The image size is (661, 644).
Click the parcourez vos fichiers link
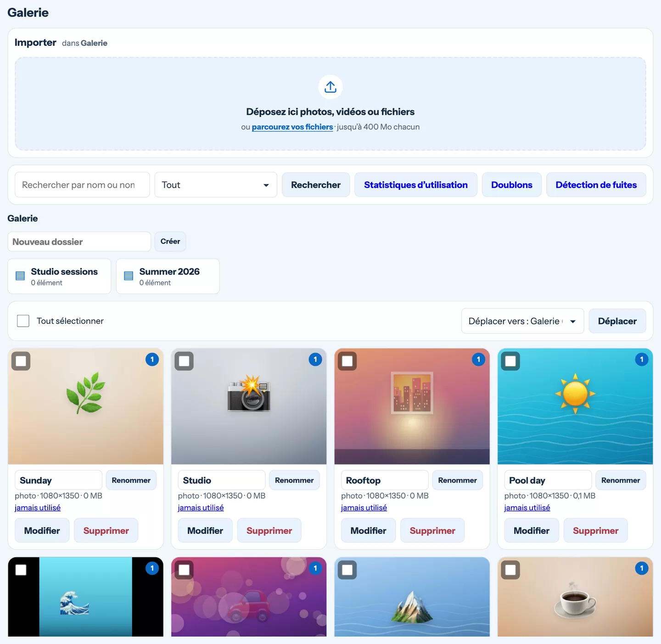[292, 127]
